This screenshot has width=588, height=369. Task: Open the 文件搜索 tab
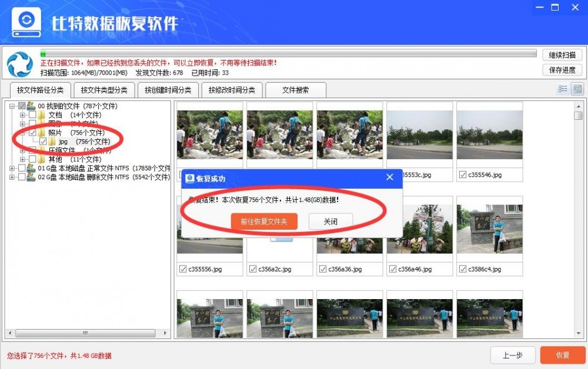coord(296,90)
